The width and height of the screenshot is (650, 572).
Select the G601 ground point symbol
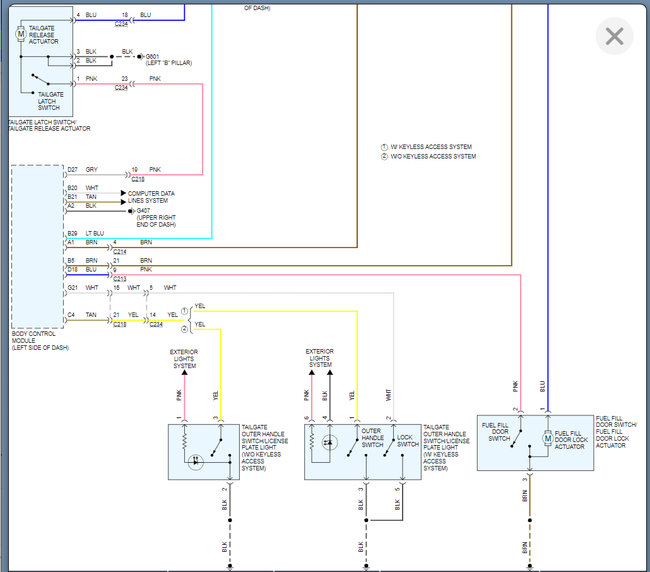click(x=140, y=56)
